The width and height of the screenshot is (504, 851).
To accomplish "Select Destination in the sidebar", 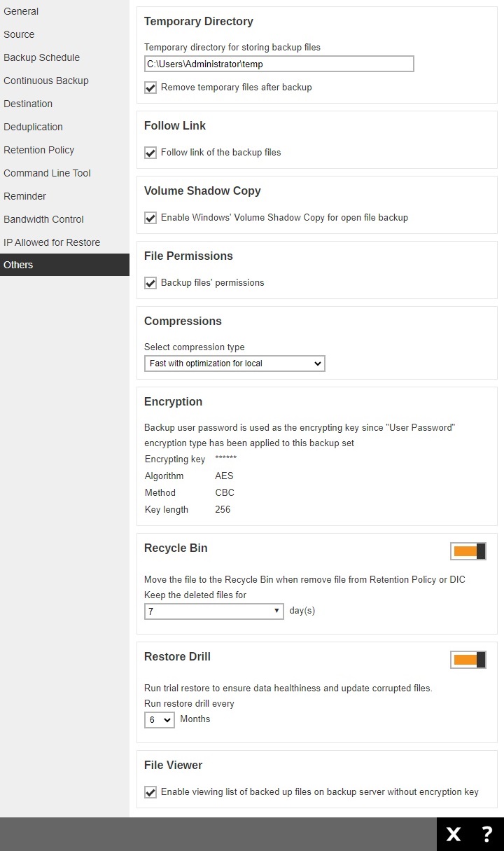I will tap(28, 104).
